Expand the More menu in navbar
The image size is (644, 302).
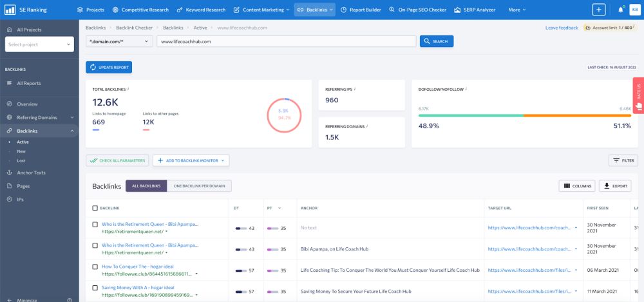coord(516,10)
